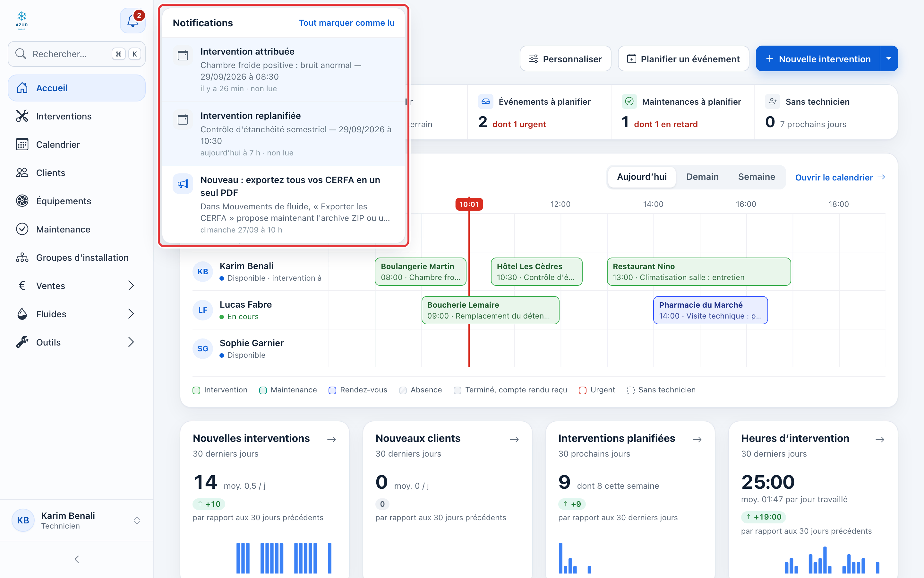924x578 pixels.
Task: Click the calendar icon beside Intervention attribuée
Action: click(183, 56)
